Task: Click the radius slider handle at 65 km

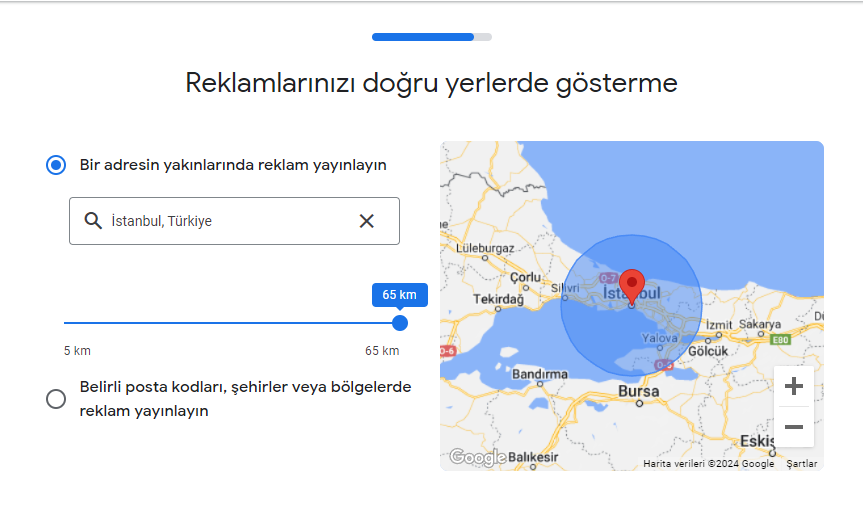Action: tap(400, 323)
